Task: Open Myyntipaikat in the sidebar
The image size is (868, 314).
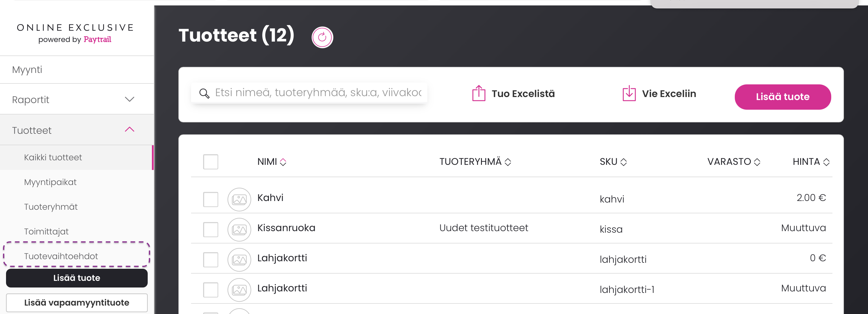Action: click(50, 182)
